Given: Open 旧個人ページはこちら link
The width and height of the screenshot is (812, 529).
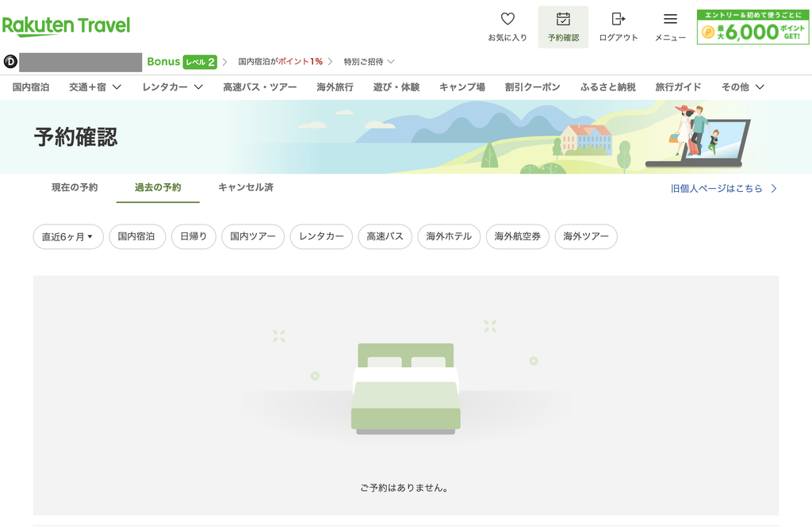Looking at the screenshot, I should click(x=724, y=189).
